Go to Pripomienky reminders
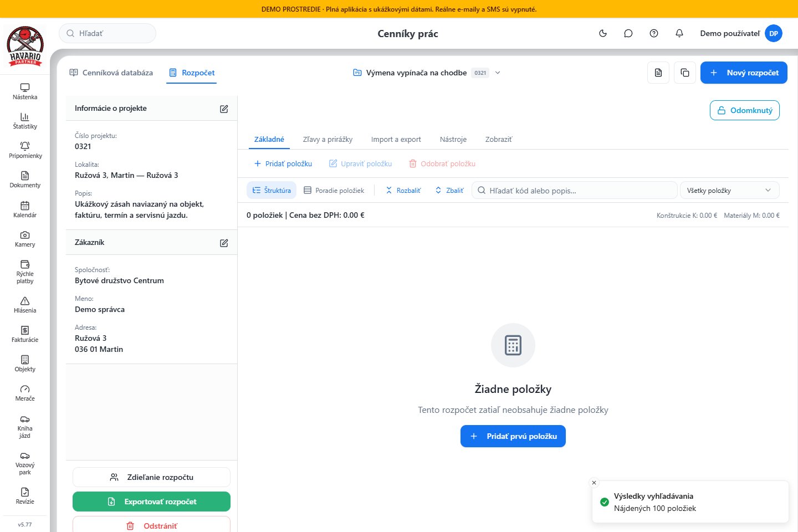This screenshot has width=798, height=532. [x=25, y=150]
